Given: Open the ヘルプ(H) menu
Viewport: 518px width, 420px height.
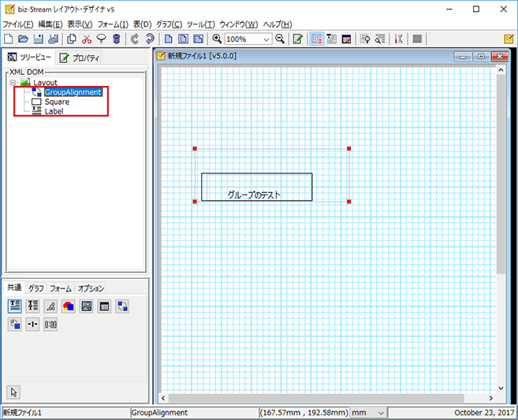Looking at the screenshot, I should coord(278,24).
